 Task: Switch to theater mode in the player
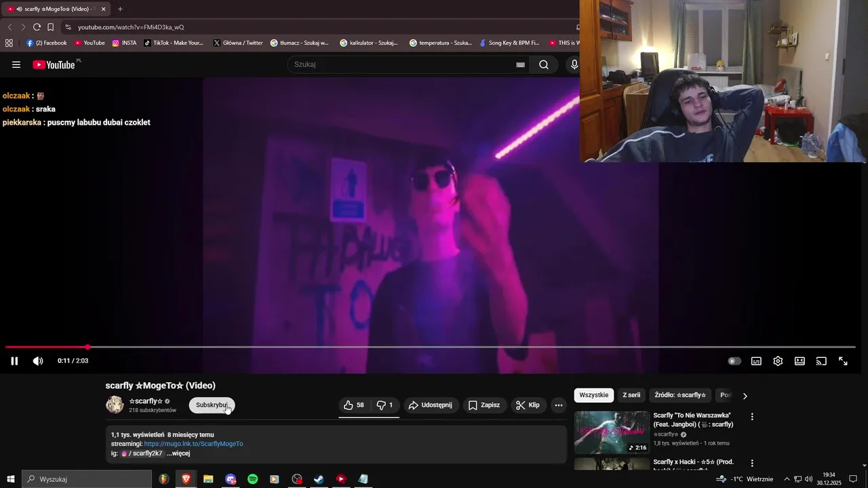pyautogui.click(x=800, y=361)
